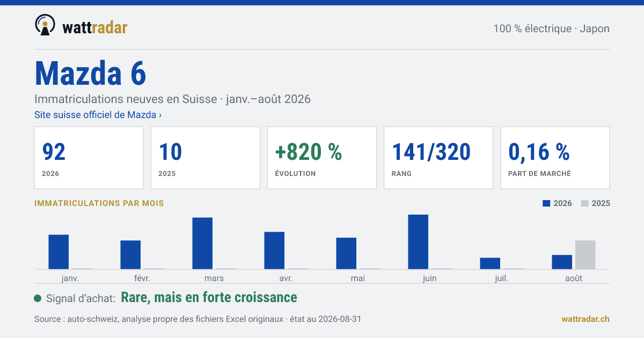Click the 'mars' axis label
Image resolution: width=644 pixels, height=338 pixels.
click(214, 278)
